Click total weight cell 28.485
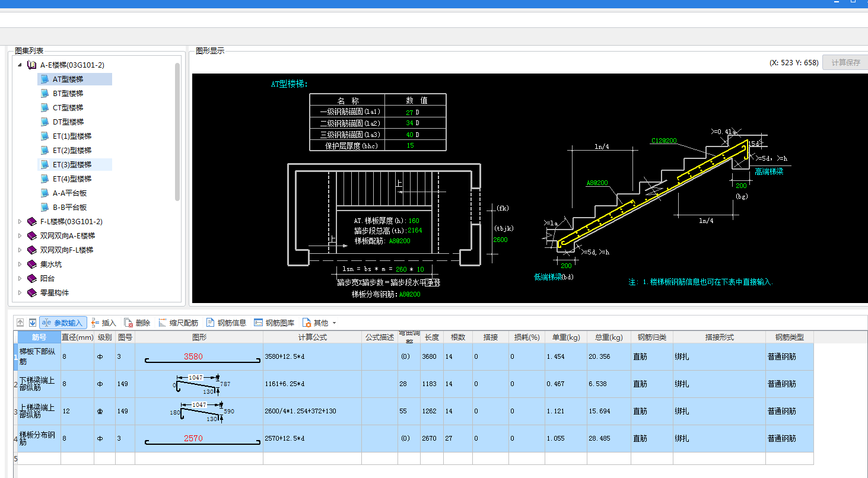 608,439
